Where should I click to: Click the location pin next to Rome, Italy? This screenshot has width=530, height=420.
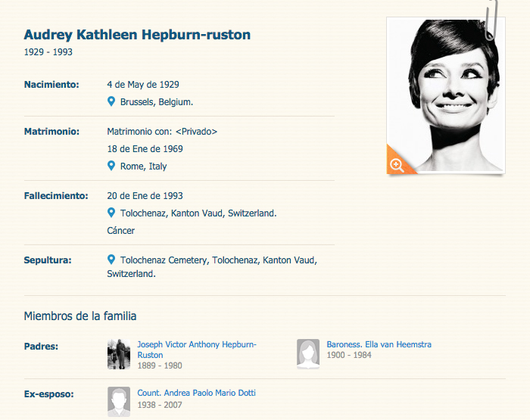(x=111, y=166)
